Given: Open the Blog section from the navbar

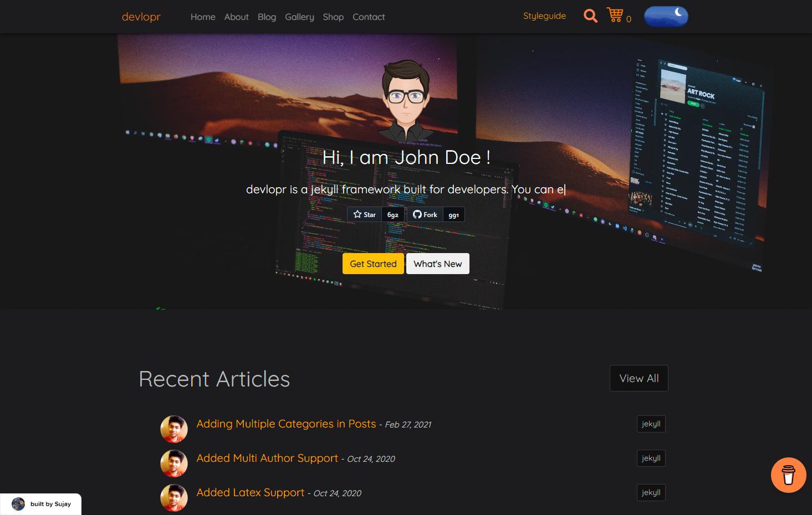Looking at the screenshot, I should 267,17.
